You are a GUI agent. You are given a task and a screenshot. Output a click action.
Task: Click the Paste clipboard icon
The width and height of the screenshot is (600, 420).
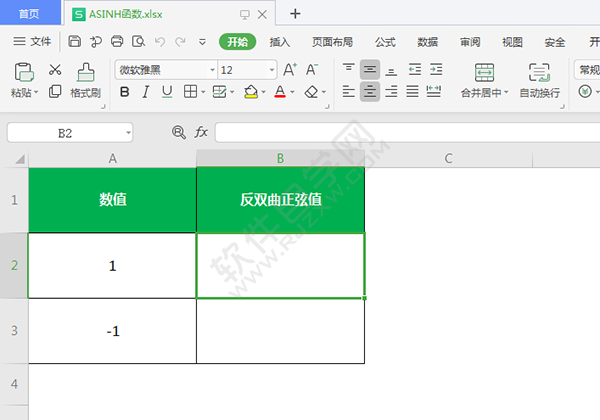[24, 72]
